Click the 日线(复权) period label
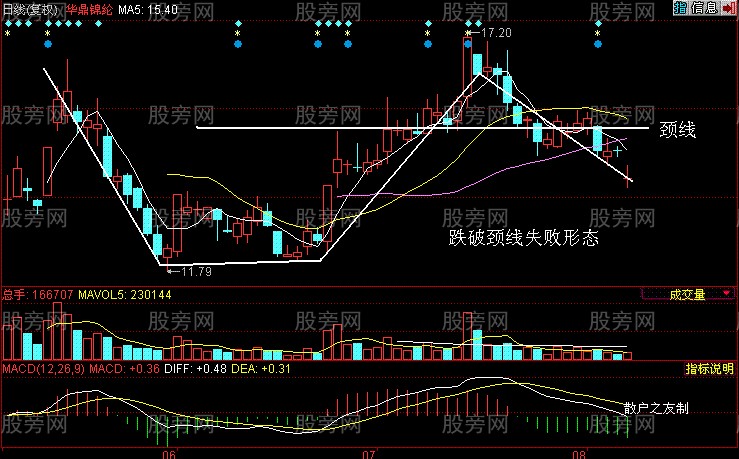This screenshot has width=739, height=459. tap(30, 9)
